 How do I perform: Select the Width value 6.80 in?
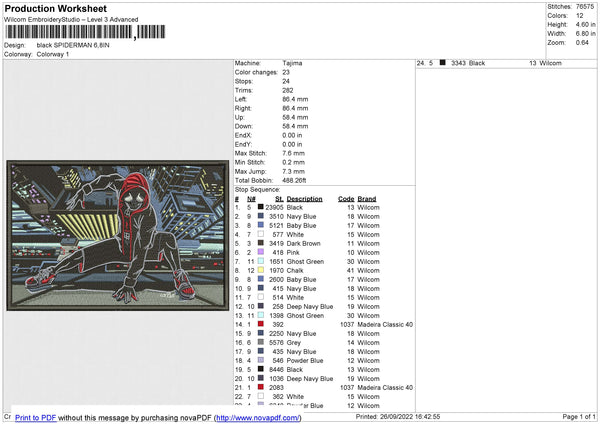(x=585, y=34)
